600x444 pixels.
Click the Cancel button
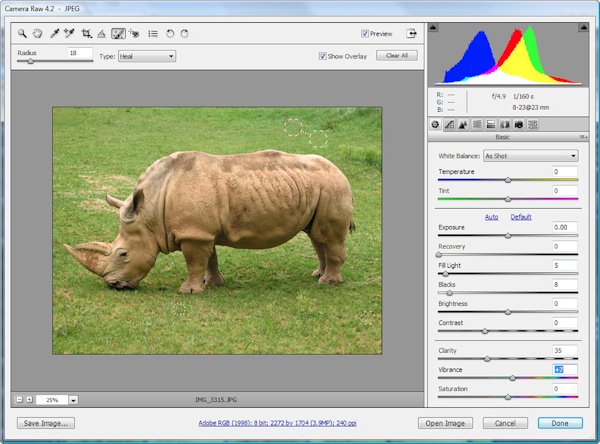click(x=505, y=423)
